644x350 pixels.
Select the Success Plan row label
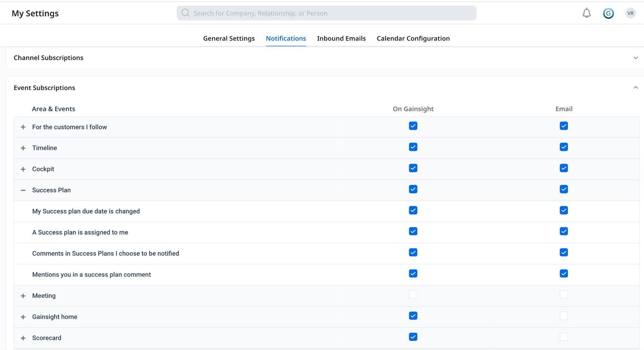point(51,190)
